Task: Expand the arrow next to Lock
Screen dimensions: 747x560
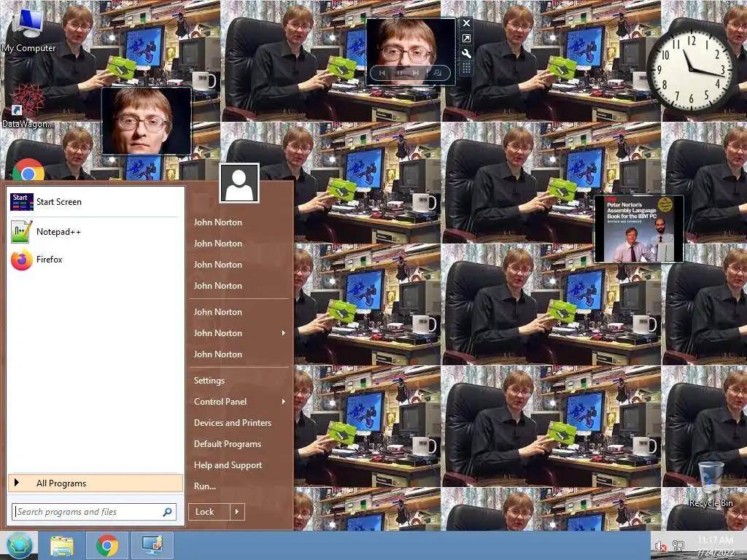Action: tap(237, 512)
